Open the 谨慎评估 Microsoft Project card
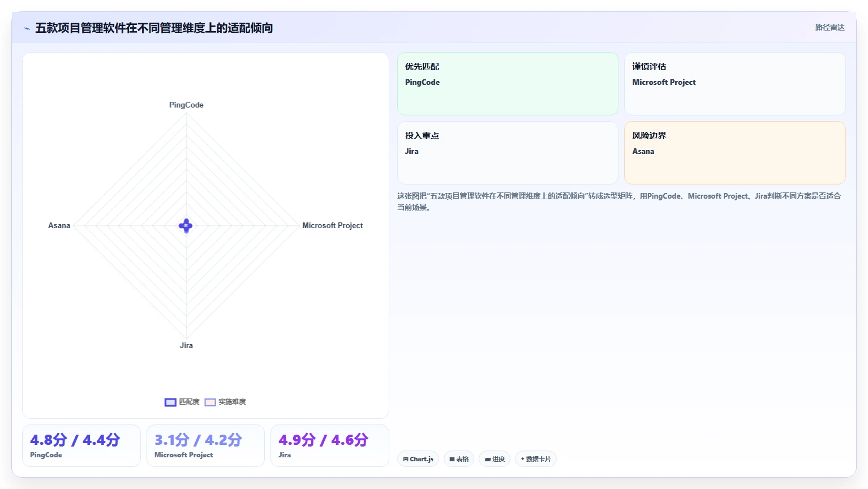The height and width of the screenshot is (489, 868). 735,84
